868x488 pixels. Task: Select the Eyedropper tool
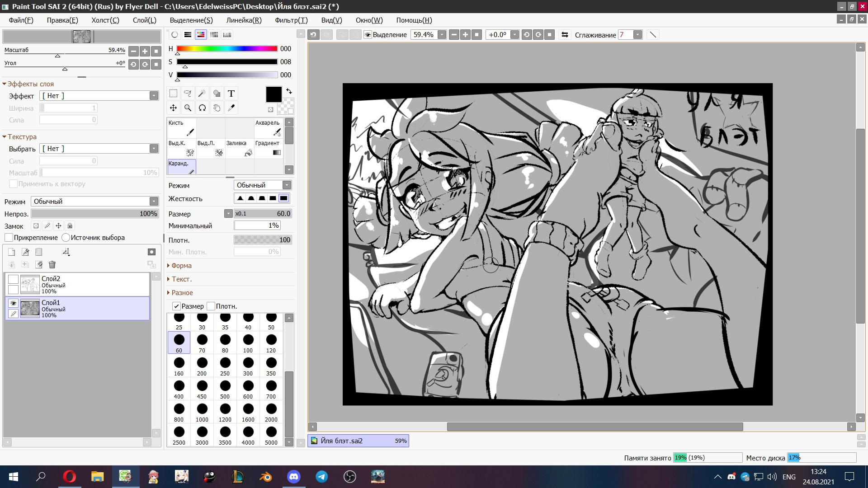[x=231, y=108]
